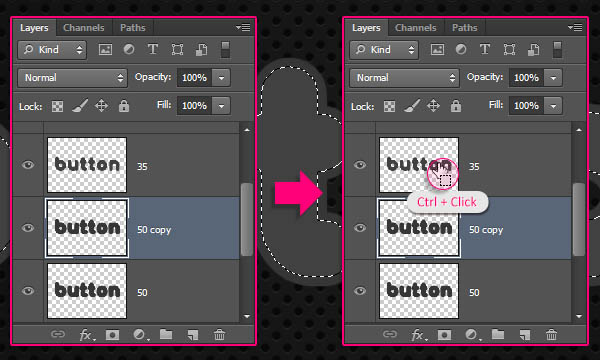Image resolution: width=600 pixels, height=360 pixels.
Task: Filter adjustment layers in left Layers panel
Action: click(129, 49)
